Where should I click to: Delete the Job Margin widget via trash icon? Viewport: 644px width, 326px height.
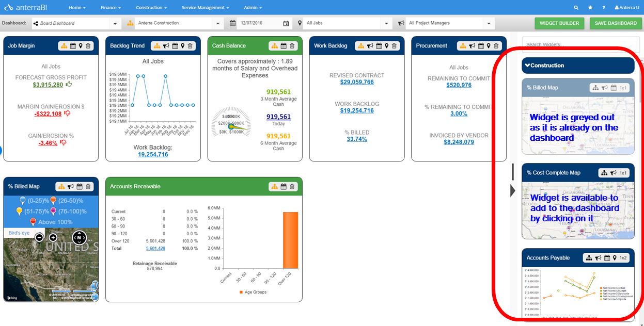pos(88,46)
